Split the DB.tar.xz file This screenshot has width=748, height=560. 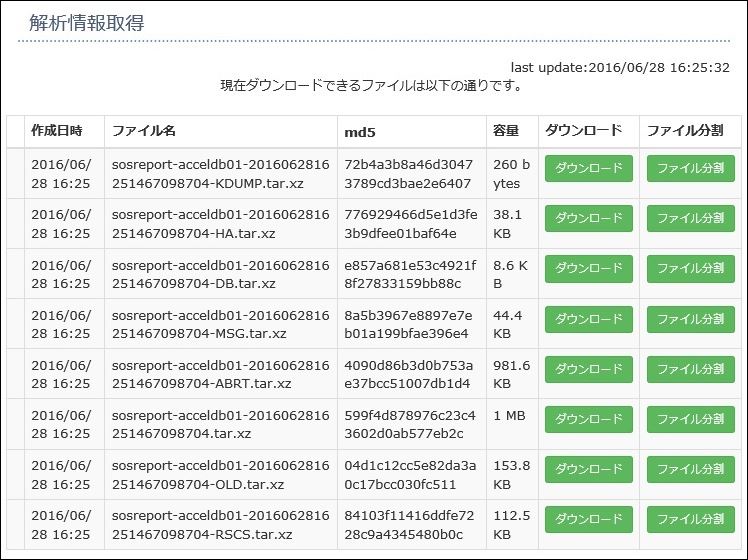(x=691, y=269)
